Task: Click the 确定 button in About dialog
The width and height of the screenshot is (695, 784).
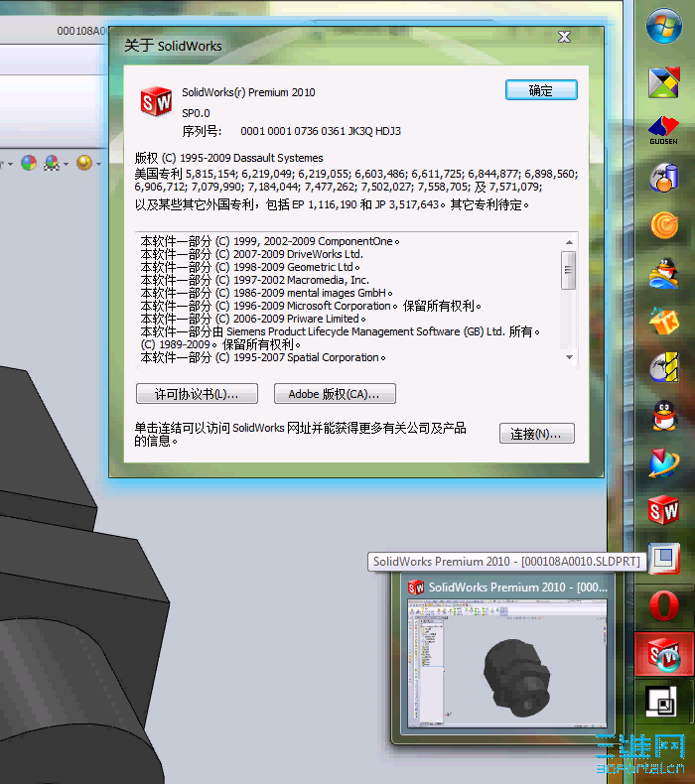Action: pos(541,90)
